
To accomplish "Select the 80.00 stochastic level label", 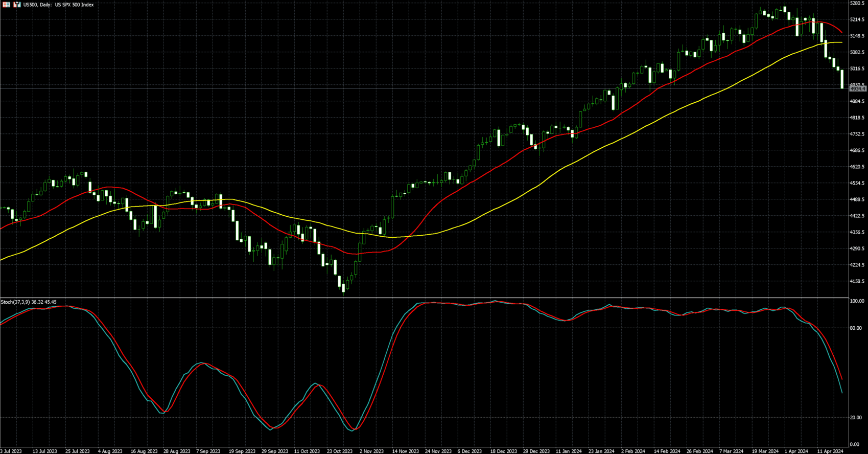I will coord(856,328).
